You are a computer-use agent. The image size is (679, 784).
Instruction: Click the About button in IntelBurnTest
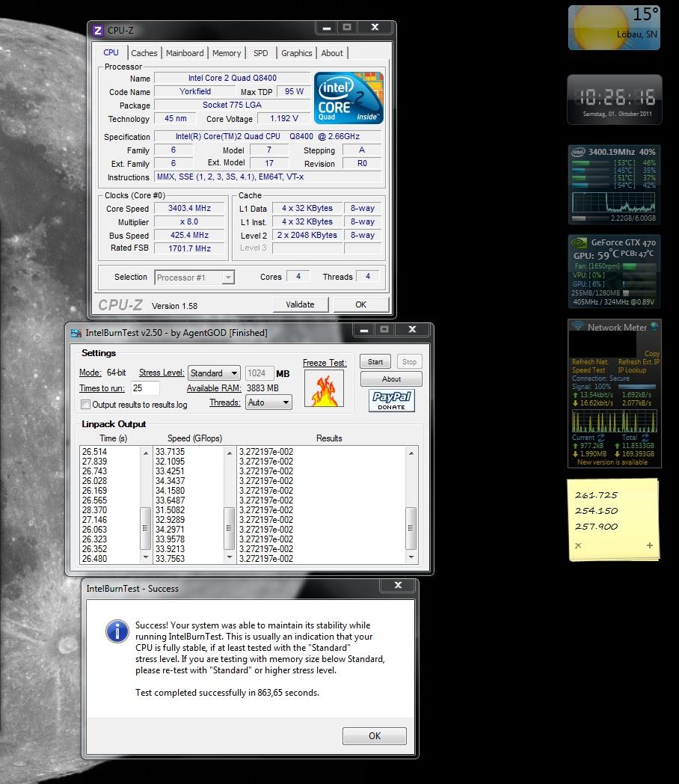391,379
